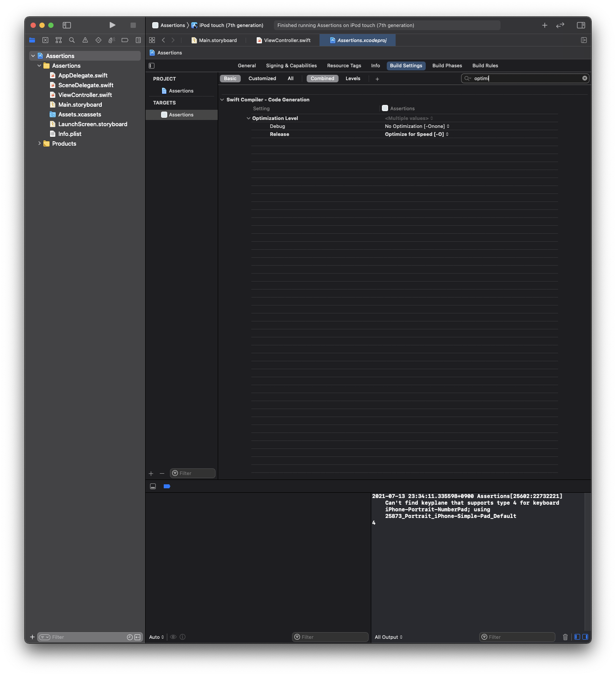Add a new file in navigator
This screenshot has width=616, height=676.
(32, 637)
